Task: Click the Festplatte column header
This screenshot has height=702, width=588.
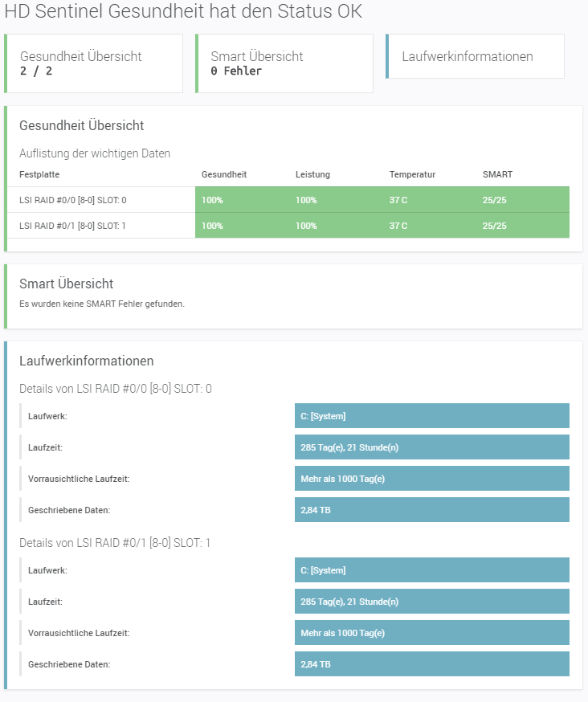Action: coord(39,174)
